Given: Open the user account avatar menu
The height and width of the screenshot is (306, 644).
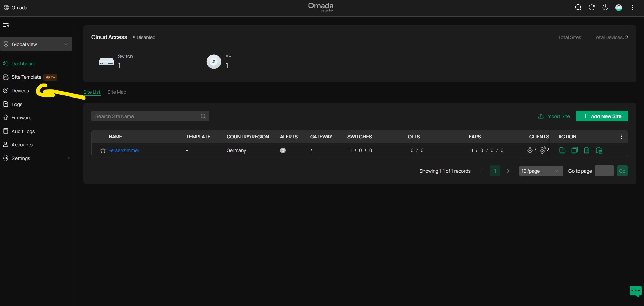Looking at the screenshot, I should [x=618, y=8].
